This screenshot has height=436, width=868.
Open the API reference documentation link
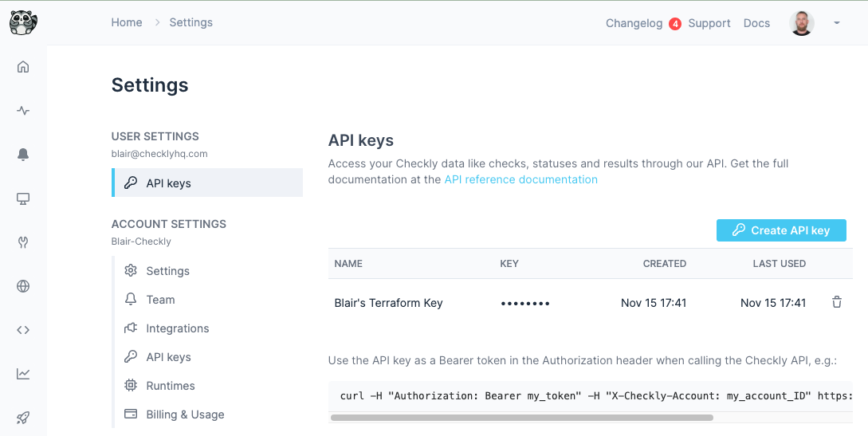coord(520,179)
